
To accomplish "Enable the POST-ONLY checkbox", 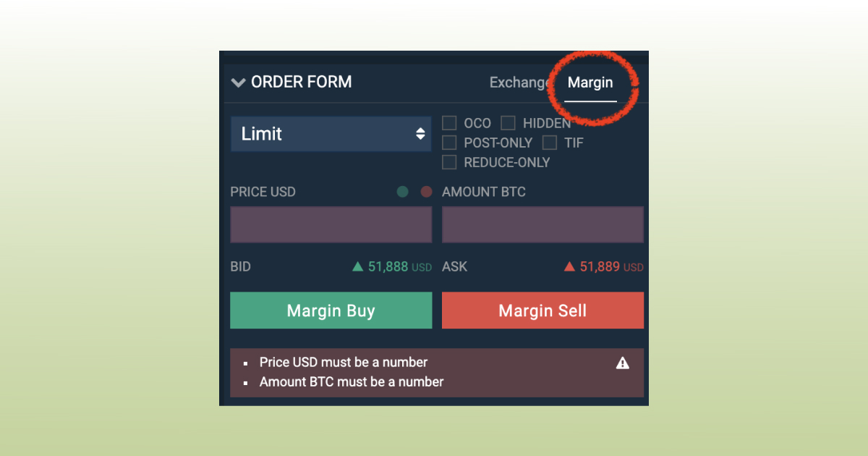I will click(448, 143).
